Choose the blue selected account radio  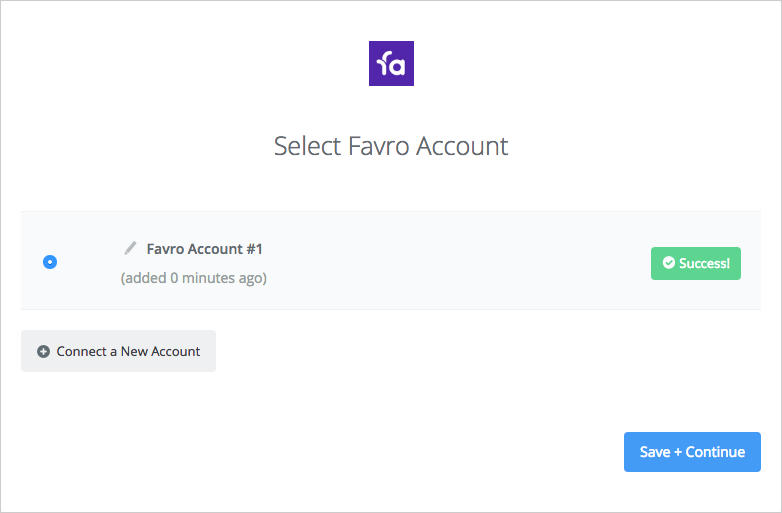tap(50, 262)
